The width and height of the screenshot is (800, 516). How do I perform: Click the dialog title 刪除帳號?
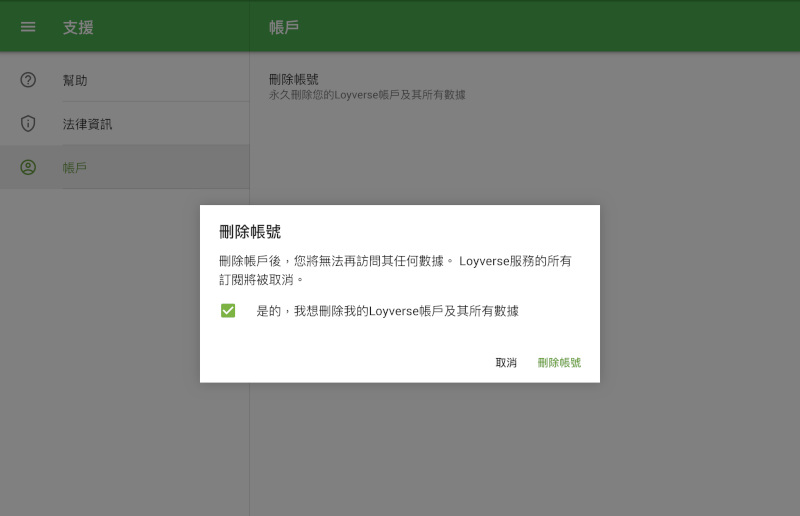(x=250, y=232)
